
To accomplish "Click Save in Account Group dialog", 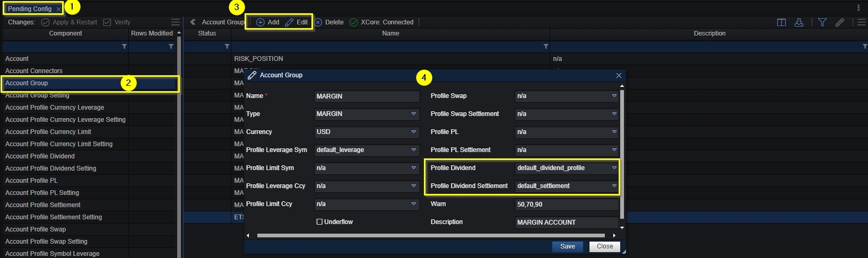I will pyautogui.click(x=568, y=246).
